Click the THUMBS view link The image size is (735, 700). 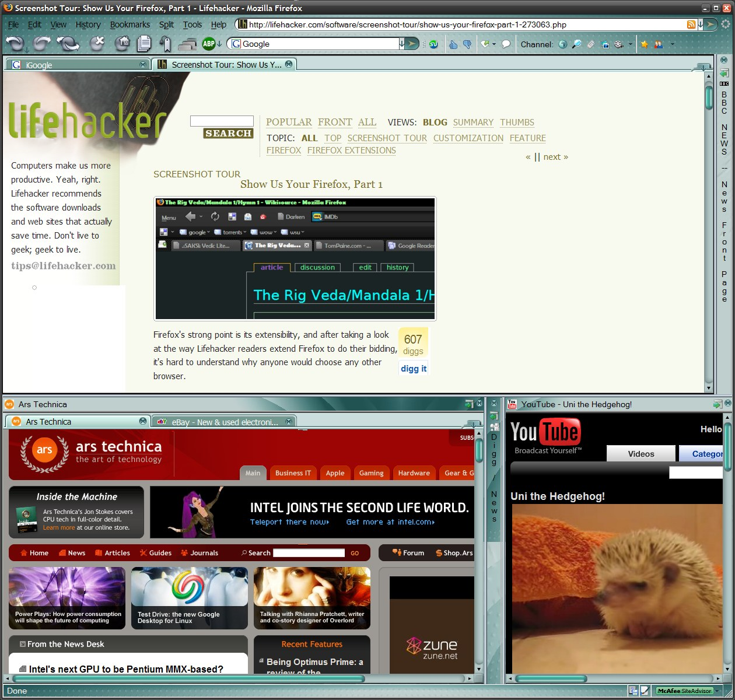click(x=517, y=123)
